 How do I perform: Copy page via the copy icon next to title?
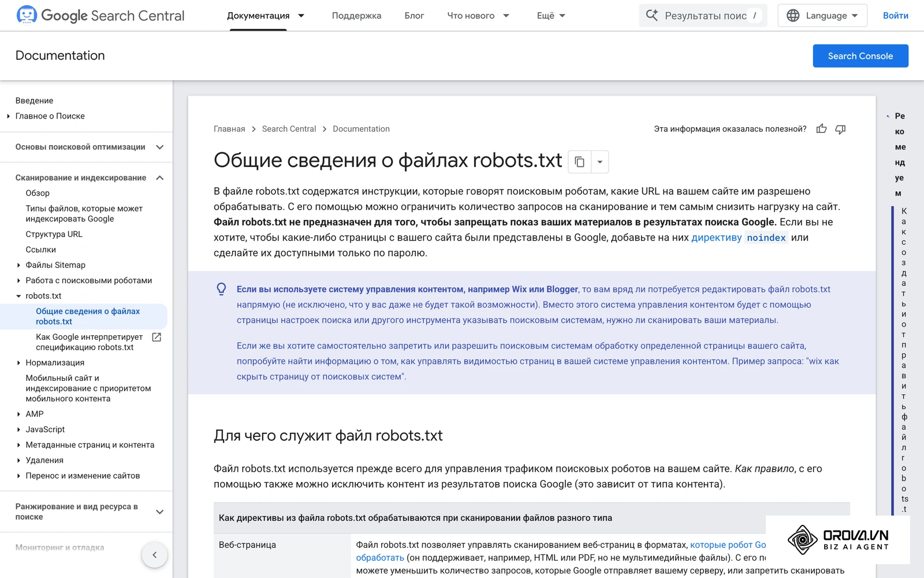[580, 162]
